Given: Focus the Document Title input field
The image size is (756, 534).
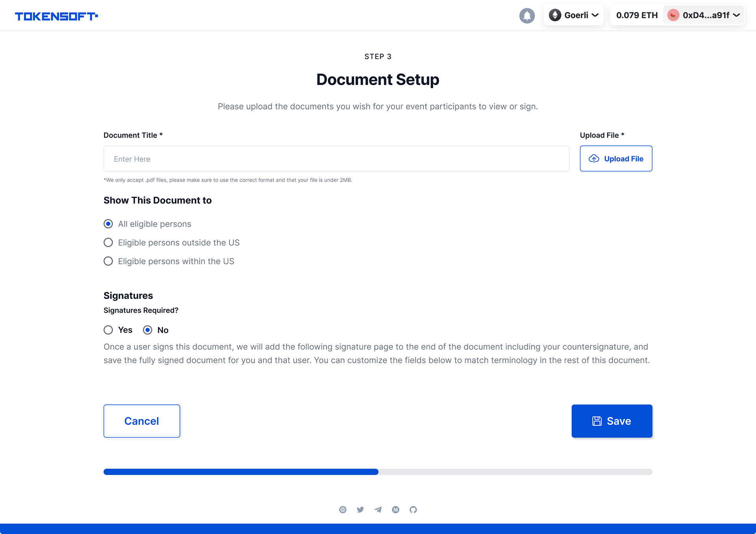Looking at the screenshot, I should (336, 159).
